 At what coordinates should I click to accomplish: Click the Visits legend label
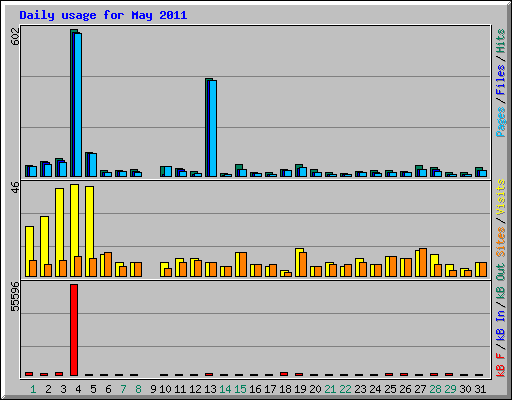[x=500, y=197]
